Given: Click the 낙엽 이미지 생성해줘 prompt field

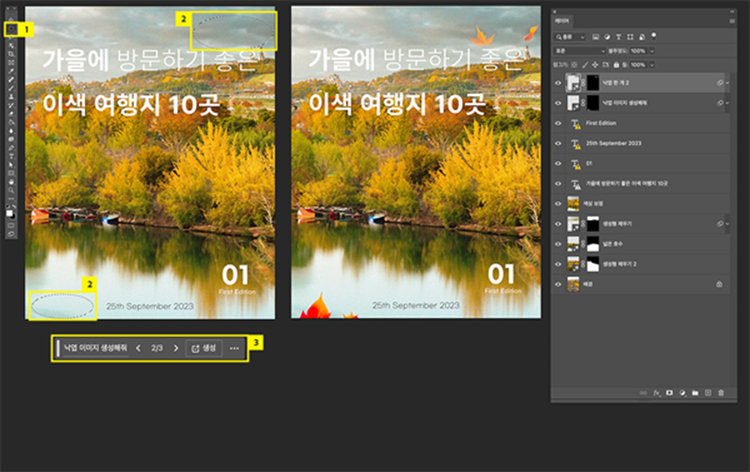Looking at the screenshot, I should (96, 348).
